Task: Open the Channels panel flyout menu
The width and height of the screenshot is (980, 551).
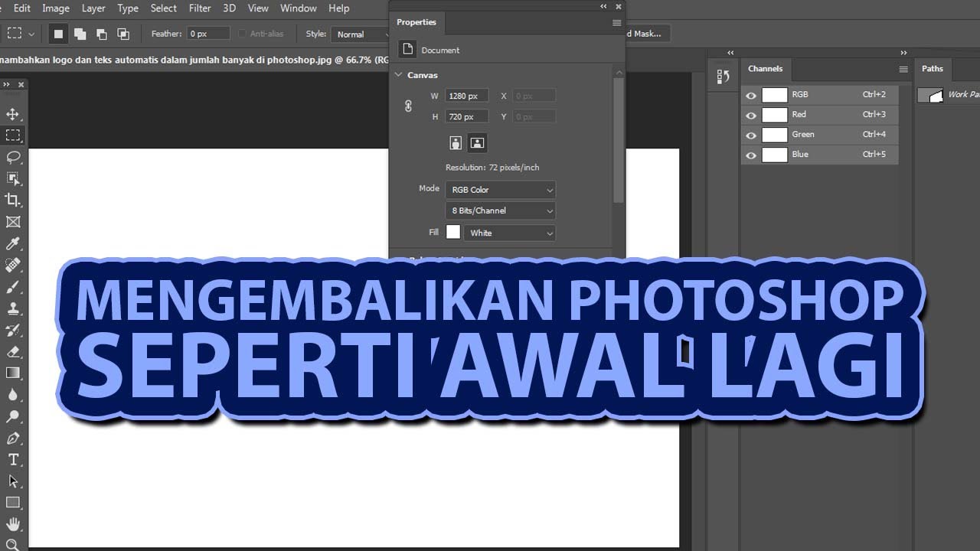Action: tap(903, 69)
